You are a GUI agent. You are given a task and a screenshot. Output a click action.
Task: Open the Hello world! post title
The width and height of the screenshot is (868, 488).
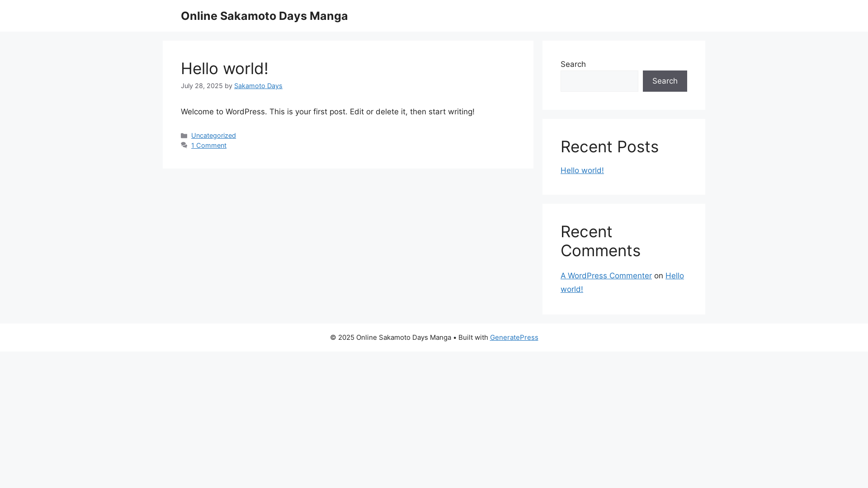pyautogui.click(x=225, y=69)
